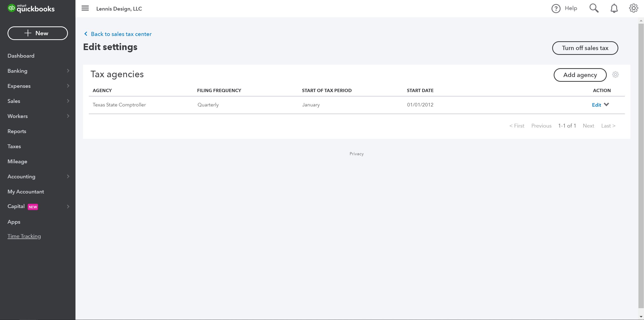Image resolution: width=644 pixels, height=320 pixels.
Task: Expand the Expenses submenu arrow
Action: (x=68, y=86)
